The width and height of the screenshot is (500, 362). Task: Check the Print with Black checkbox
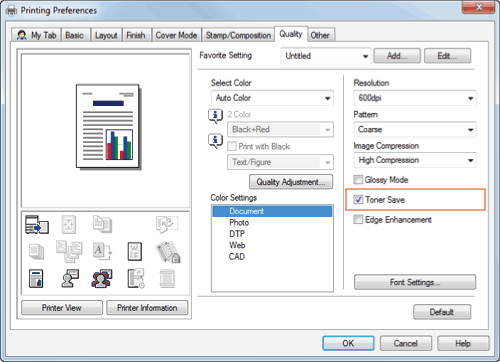click(x=232, y=146)
